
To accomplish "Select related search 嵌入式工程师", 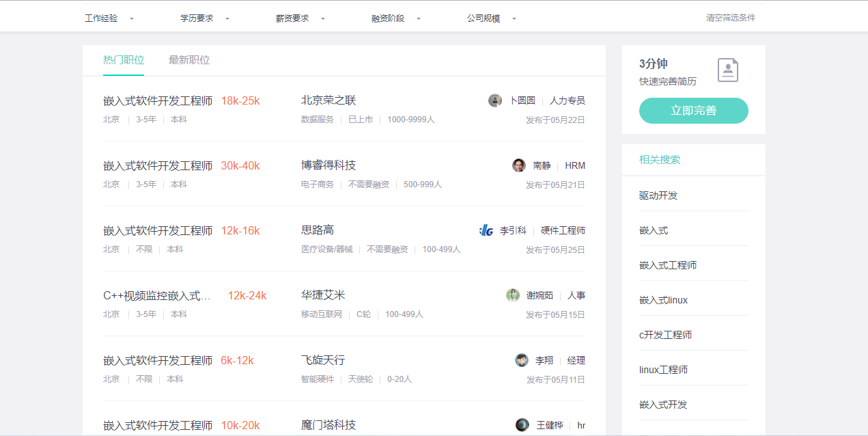I will [668, 265].
